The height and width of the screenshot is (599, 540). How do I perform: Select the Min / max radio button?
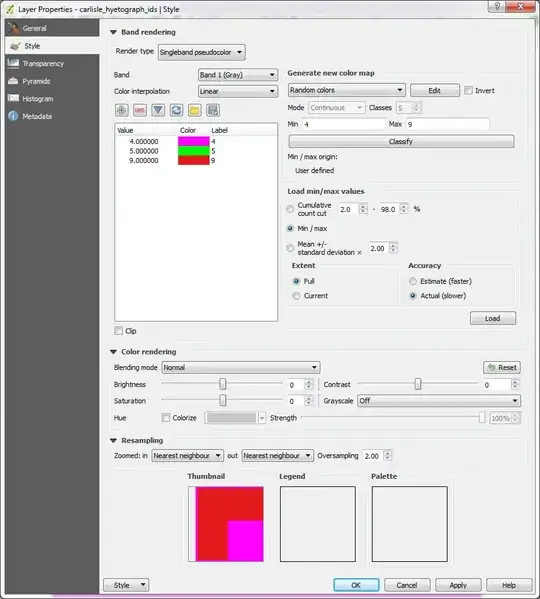(x=290, y=228)
